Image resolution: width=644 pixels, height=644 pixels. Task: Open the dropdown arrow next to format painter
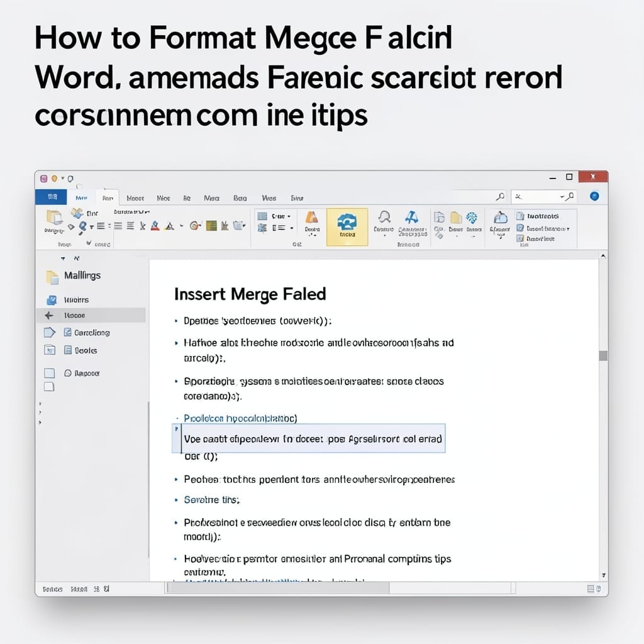pos(92,226)
